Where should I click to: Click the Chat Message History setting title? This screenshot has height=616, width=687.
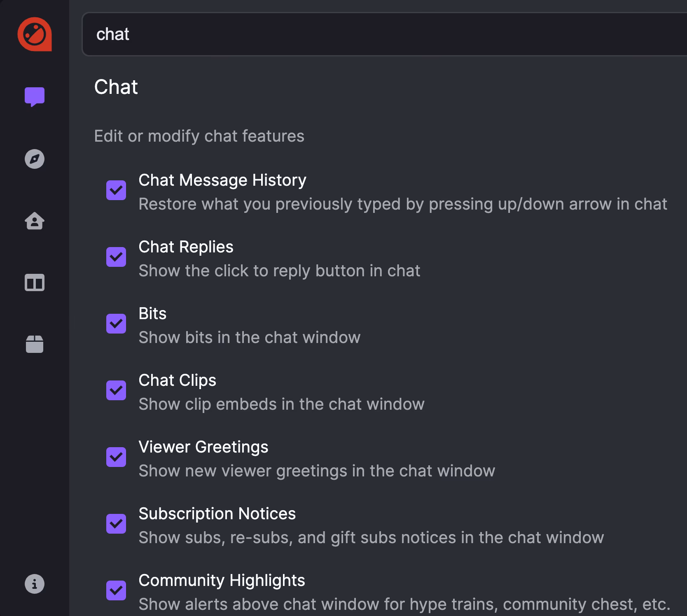coord(222,180)
